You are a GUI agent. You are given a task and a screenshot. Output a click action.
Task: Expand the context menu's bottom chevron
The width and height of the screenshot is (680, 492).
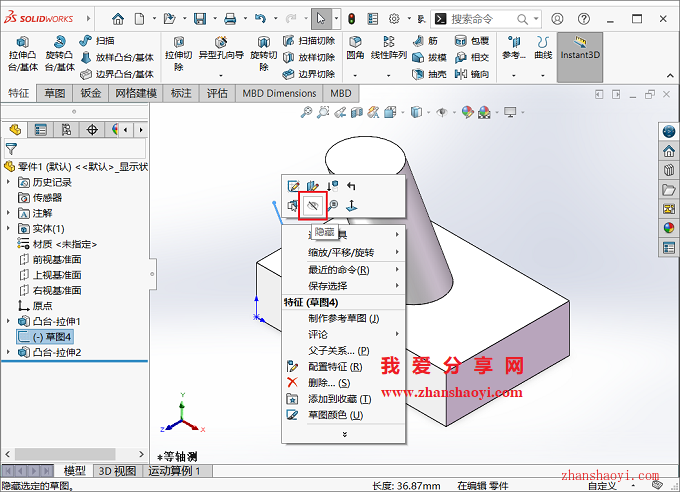[x=344, y=434]
